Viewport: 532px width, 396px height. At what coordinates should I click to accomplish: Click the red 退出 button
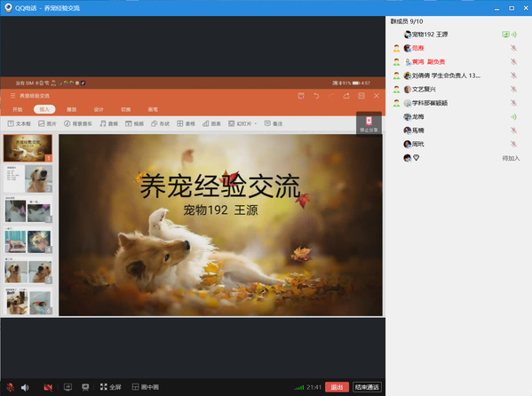[337, 387]
